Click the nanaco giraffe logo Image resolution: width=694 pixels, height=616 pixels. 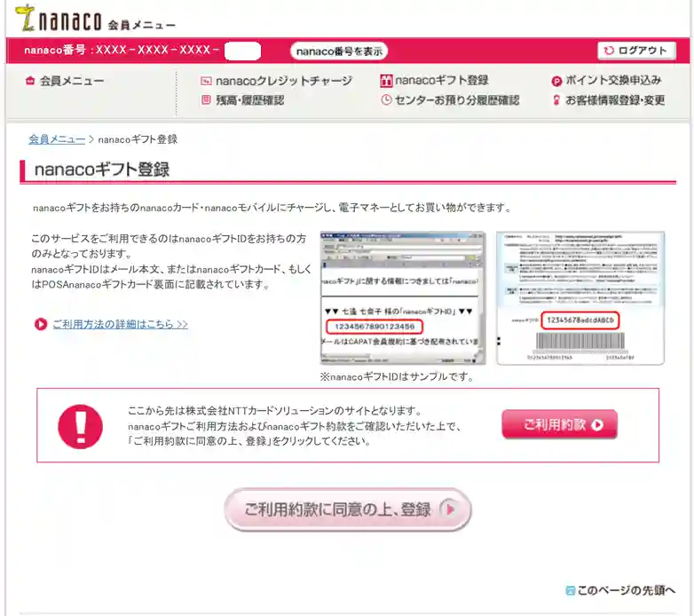pos(25,18)
